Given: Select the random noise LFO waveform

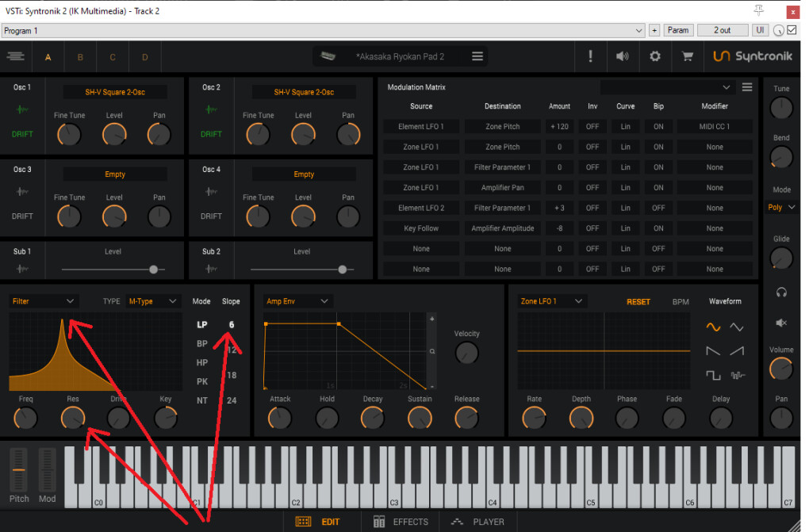Looking at the screenshot, I should pos(738,375).
